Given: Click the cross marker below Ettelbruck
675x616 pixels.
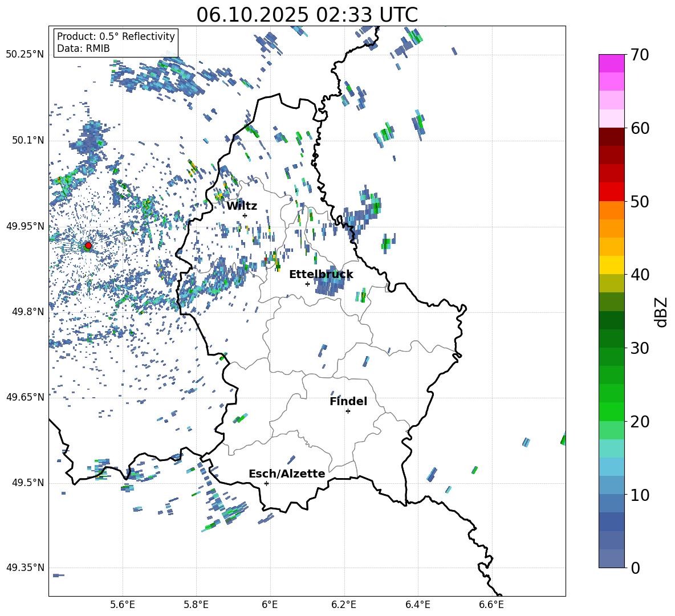Looking at the screenshot, I should click(x=307, y=284).
